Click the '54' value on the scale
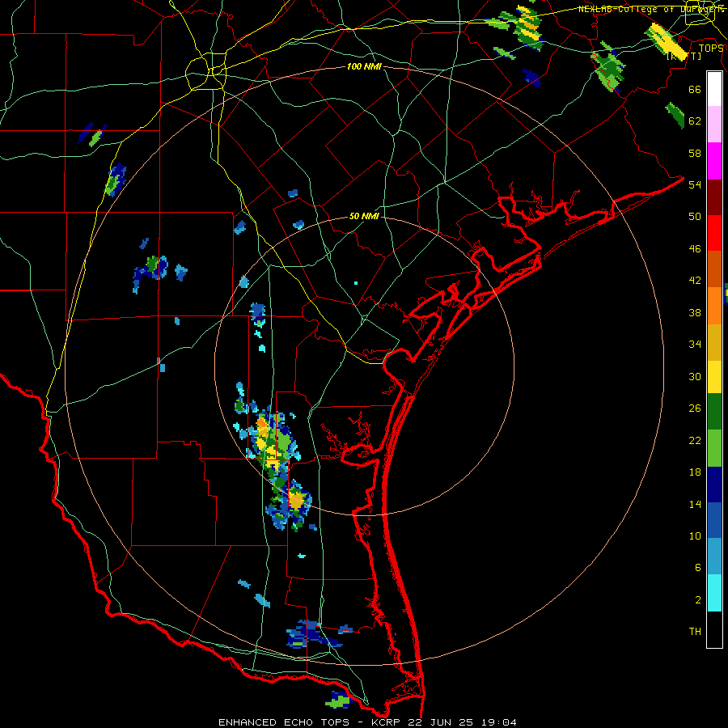 [x=695, y=184]
